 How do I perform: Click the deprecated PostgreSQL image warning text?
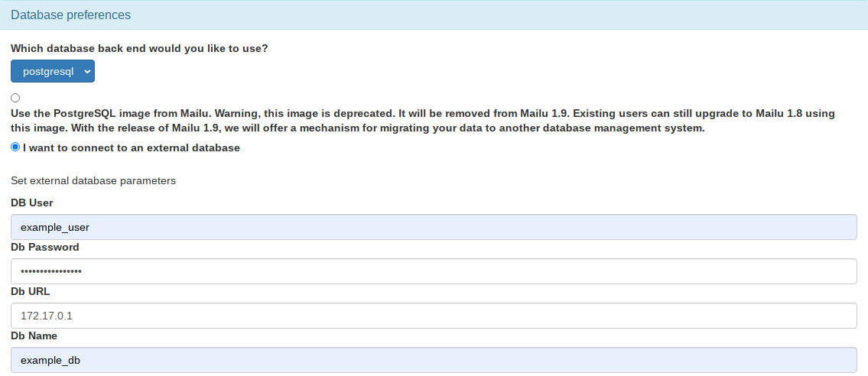(x=422, y=120)
